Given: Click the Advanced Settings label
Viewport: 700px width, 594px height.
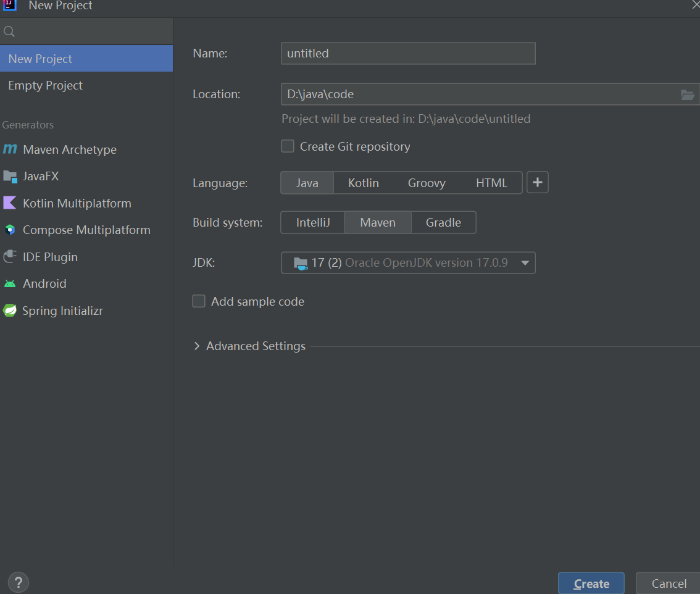Looking at the screenshot, I should click(x=256, y=346).
